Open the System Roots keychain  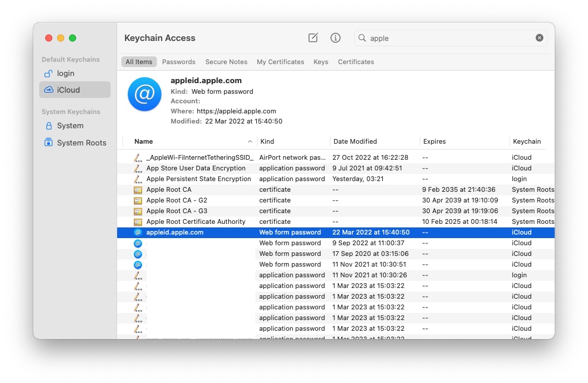coord(81,143)
